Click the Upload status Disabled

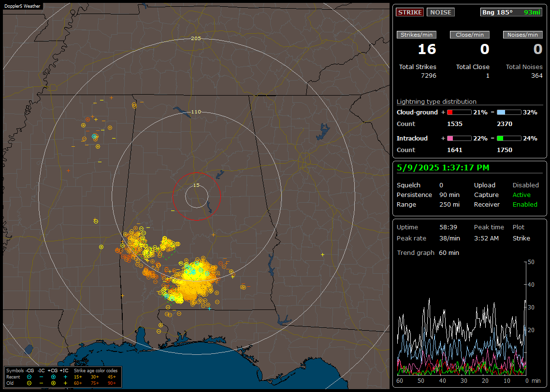click(525, 185)
